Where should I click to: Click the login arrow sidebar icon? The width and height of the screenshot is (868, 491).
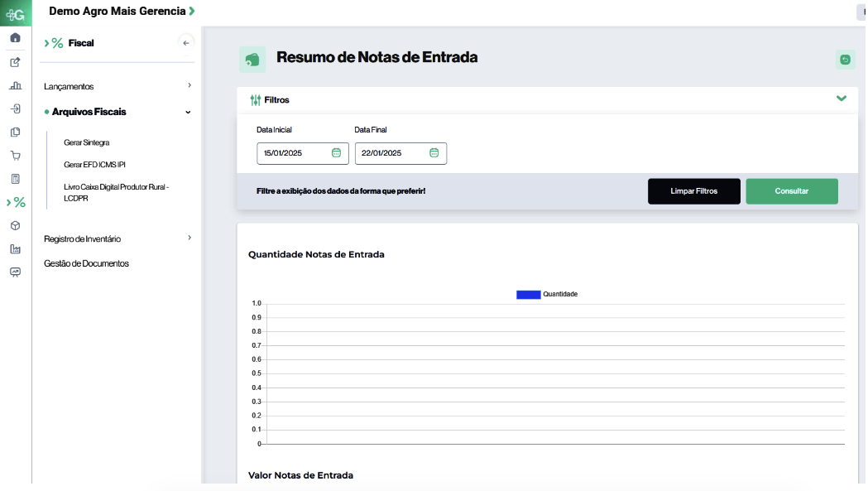15,108
